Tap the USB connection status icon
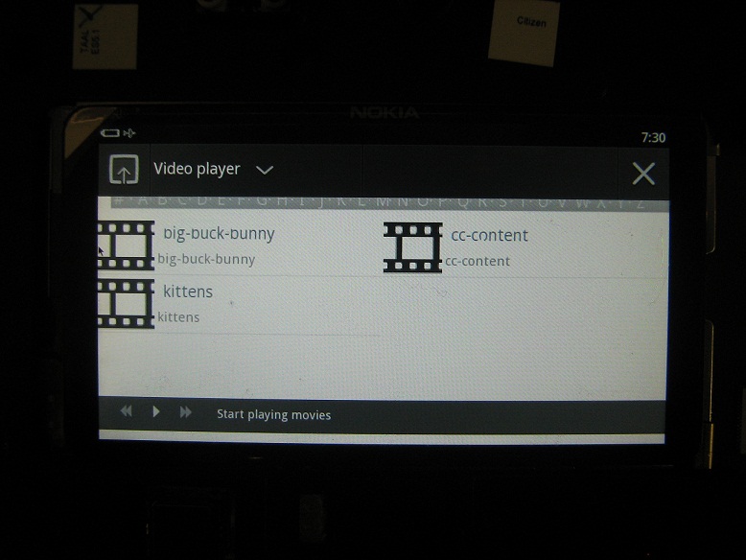 128,133
